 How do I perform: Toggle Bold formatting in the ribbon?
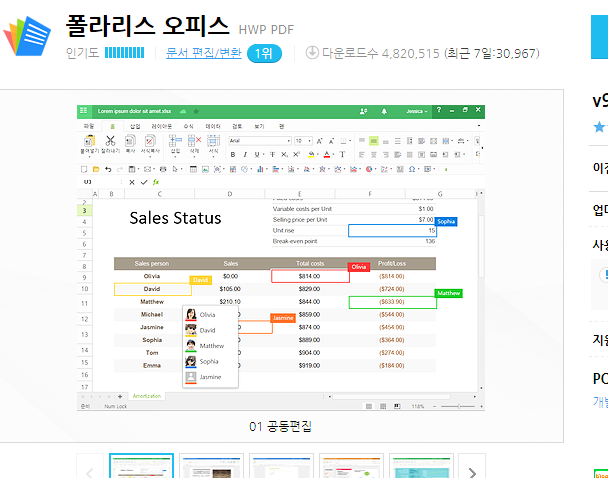point(233,155)
